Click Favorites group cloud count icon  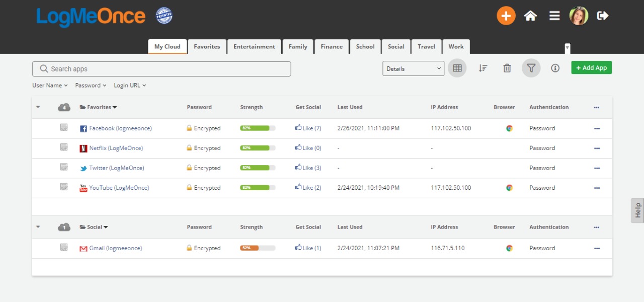64,107
